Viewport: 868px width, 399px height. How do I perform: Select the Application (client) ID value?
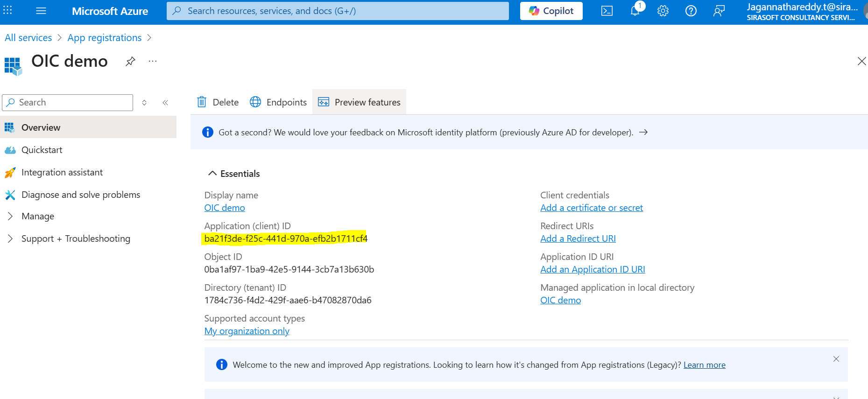pos(286,238)
